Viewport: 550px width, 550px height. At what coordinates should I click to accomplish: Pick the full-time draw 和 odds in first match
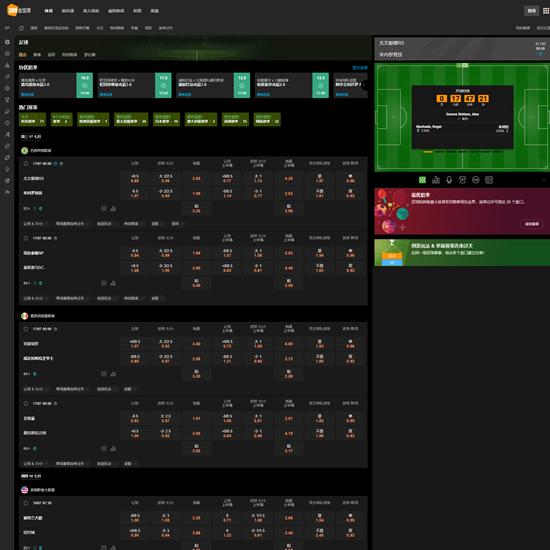196,208
